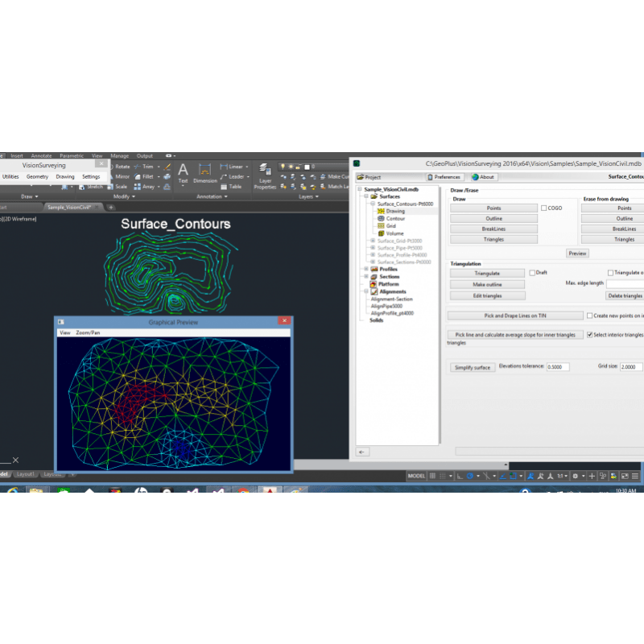The image size is (644, 644).
Task: Click the Match Layer icon
Action: (324, 187)
